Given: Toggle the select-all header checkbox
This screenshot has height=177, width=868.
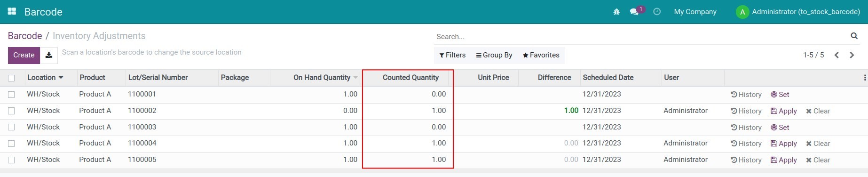Looking at the screenshot, I should [11, 78].
